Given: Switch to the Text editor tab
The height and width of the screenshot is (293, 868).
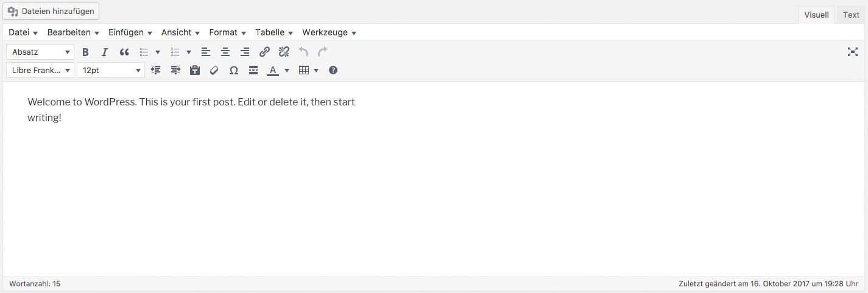Looking at the screenshot, I should coord(851,15).
